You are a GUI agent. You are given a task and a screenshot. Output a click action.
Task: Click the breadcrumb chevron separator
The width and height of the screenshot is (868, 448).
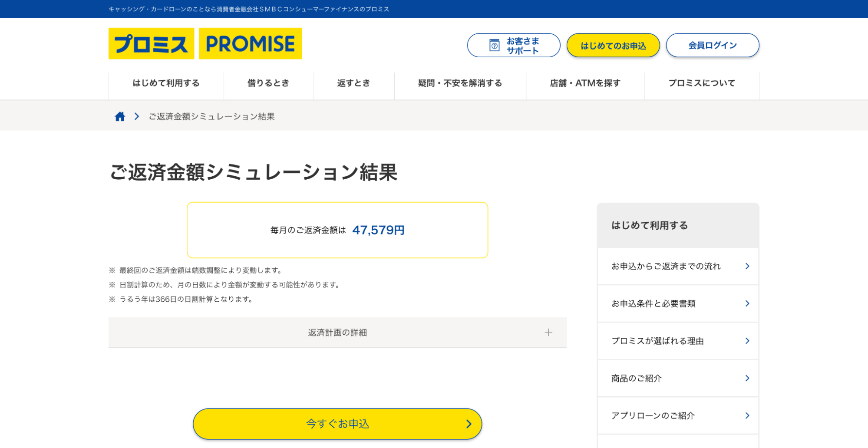(137, 116)
